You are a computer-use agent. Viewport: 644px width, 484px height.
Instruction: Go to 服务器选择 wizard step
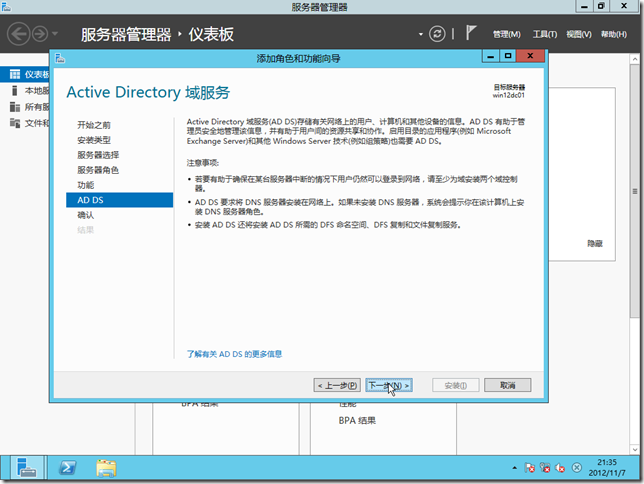[x=98, y=155]
